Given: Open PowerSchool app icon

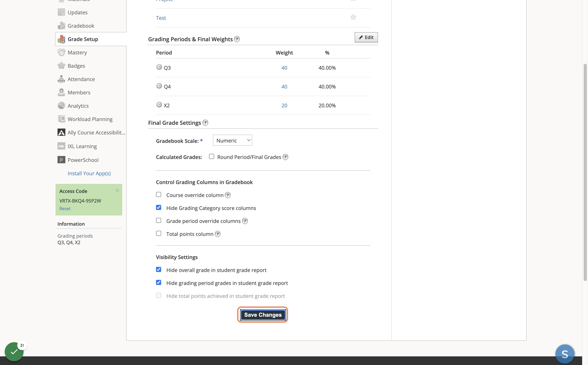Looking at the screenshot, I should point(61,160).
